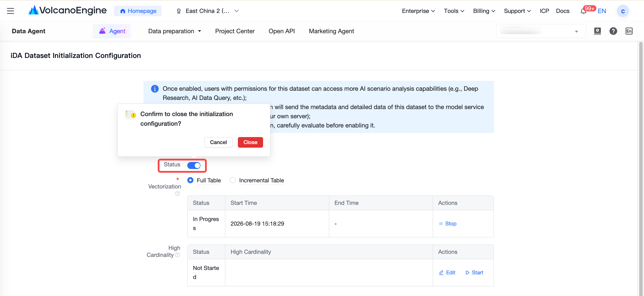Screen dimensions: 644x296
Task: Open the hamburger navigation menu
Action: coord(10,11)
